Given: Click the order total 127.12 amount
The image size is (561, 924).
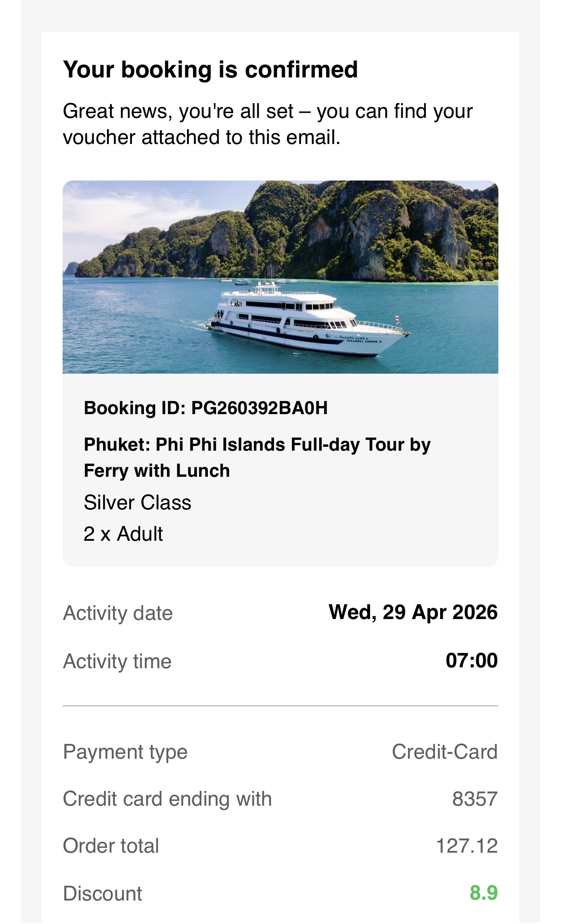Looking at the screenshot, I should point(467,846).
